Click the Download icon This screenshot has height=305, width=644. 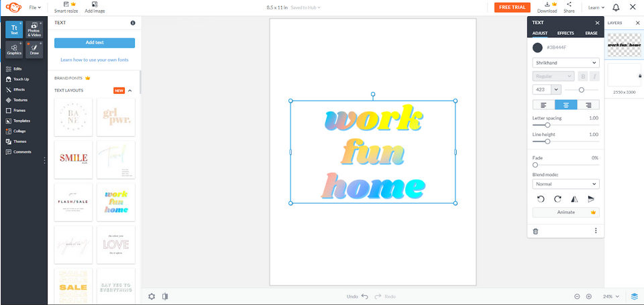tap(547, 7)
